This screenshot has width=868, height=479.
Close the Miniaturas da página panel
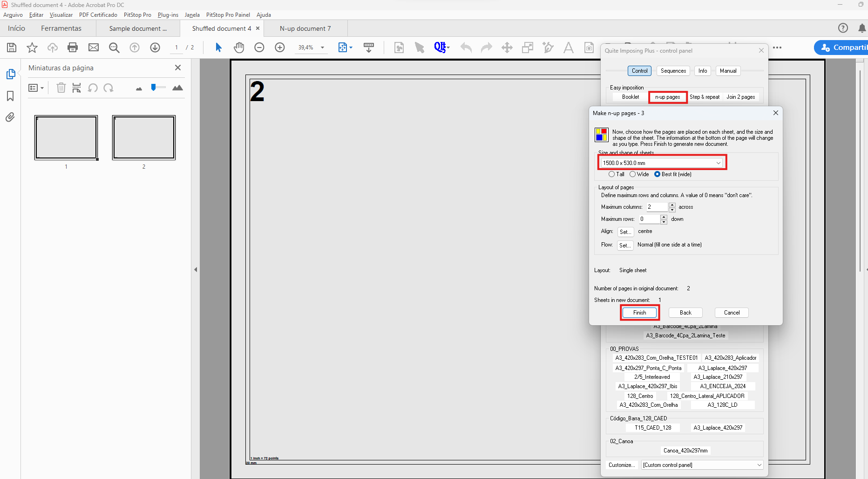pos(177,68)
